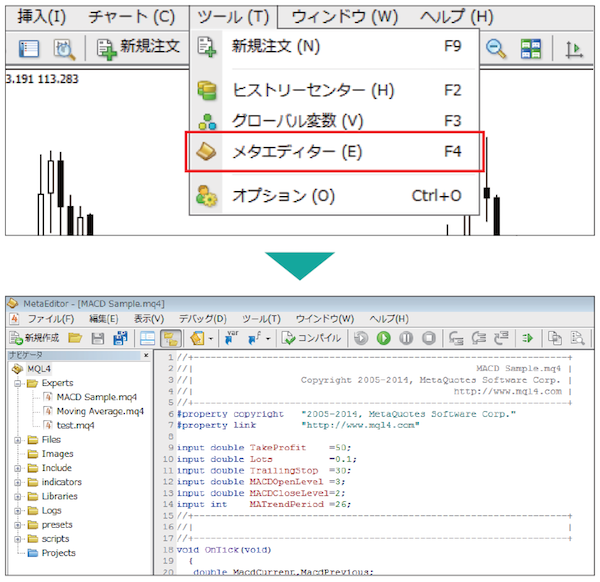Expand the scripts folder
This screenshot has width=600, height=582.
click(x=18, y=539)
